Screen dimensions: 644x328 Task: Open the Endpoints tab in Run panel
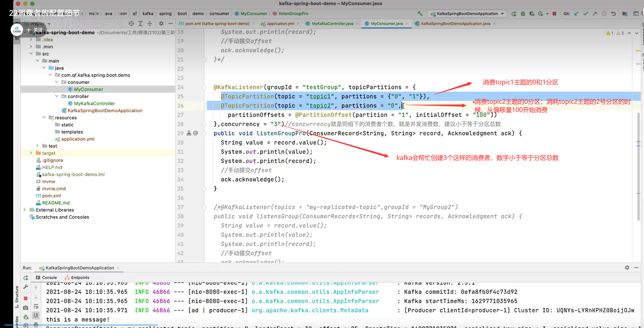pos(80,277)
